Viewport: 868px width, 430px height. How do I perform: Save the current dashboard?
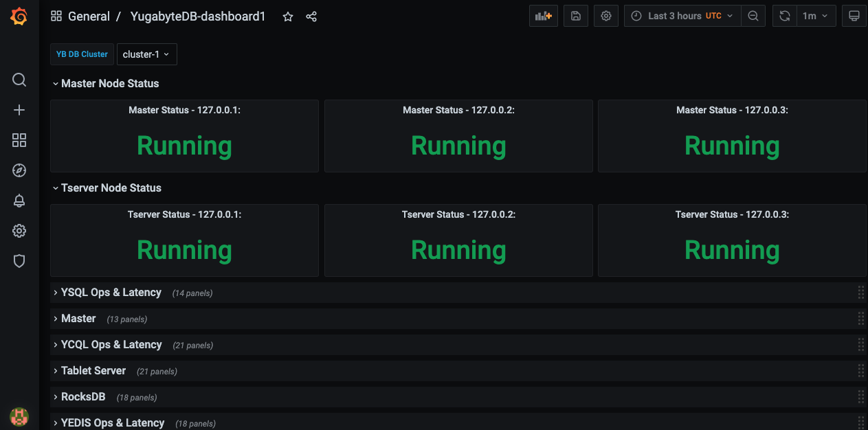pos(575,15)
